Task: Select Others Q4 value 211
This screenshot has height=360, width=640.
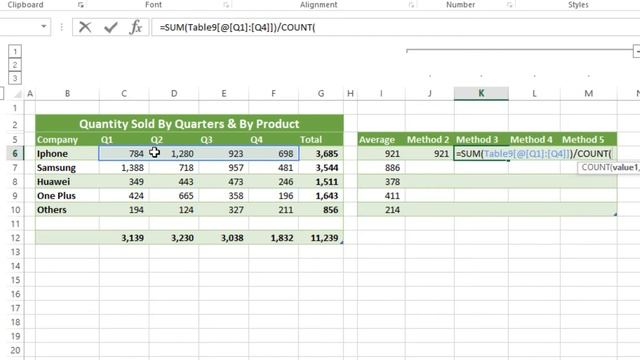Action: pyautogui.click(x=273, y=210)
